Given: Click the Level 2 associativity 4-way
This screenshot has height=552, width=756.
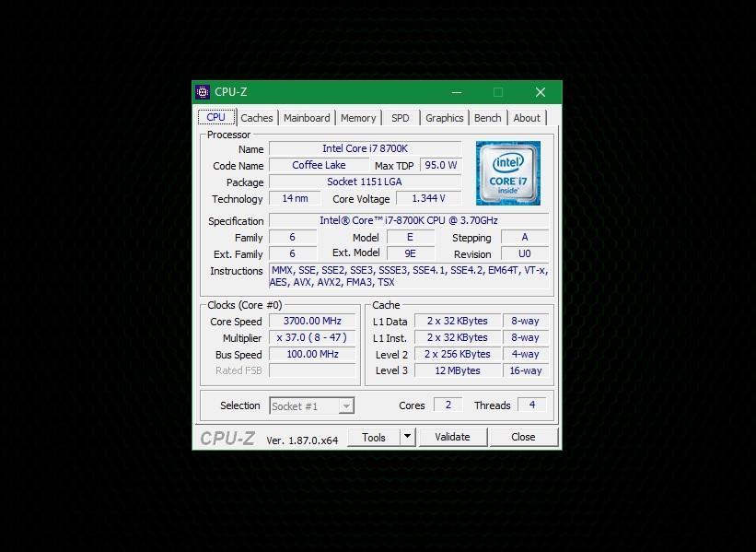Looking at the screenshot, I should [x=526, y=354].
